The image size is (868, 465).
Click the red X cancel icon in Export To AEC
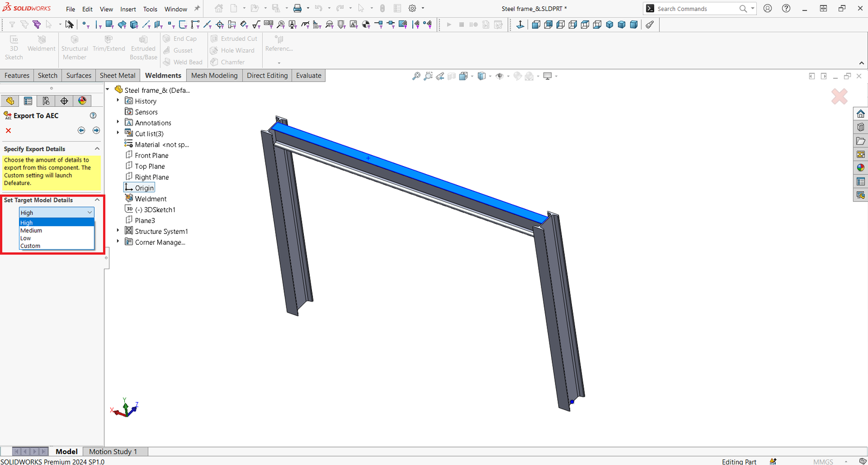click(8, 131)
